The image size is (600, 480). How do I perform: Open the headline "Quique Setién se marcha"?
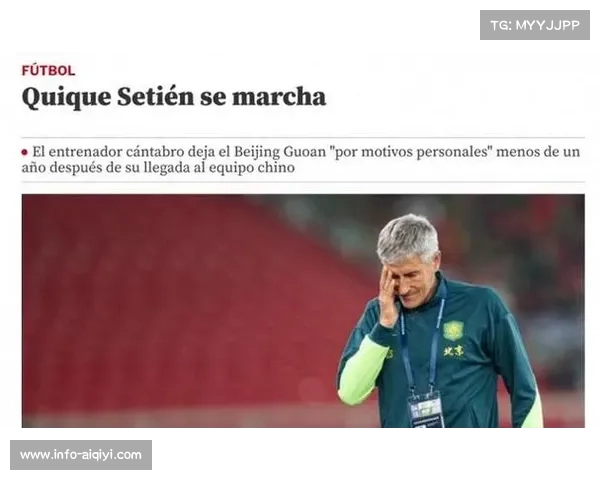(x=174, y=97)
